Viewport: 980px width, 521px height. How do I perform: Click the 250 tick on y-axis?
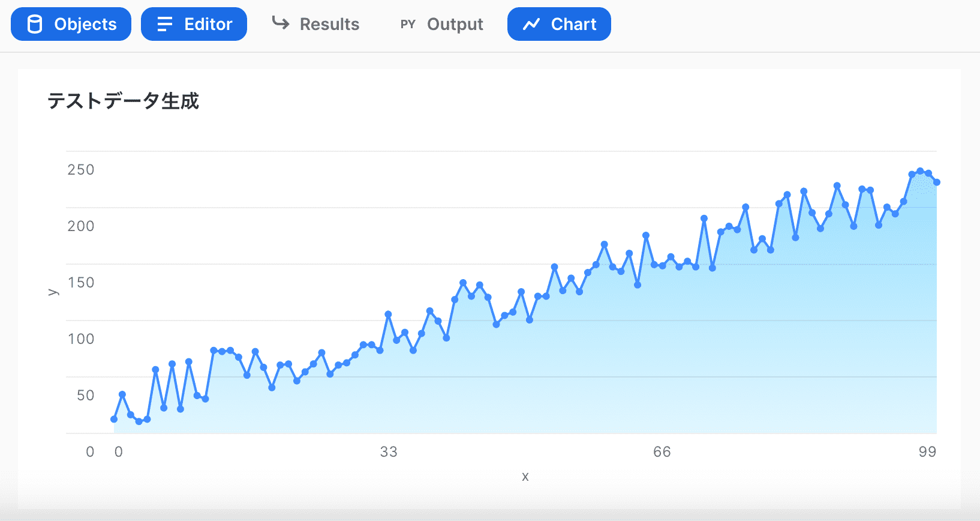[81, 170]
